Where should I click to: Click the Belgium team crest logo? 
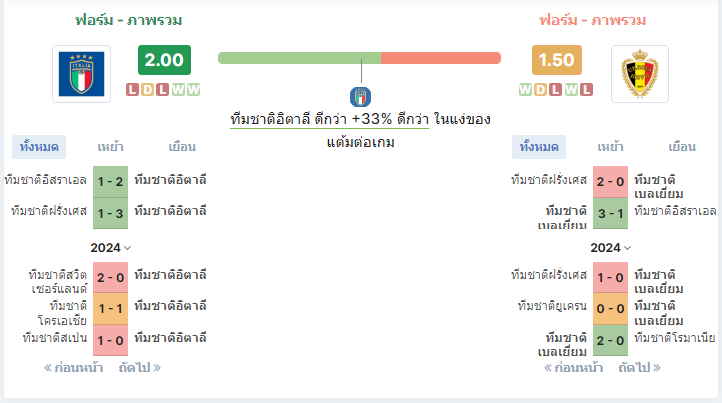(x=640, y=74)
